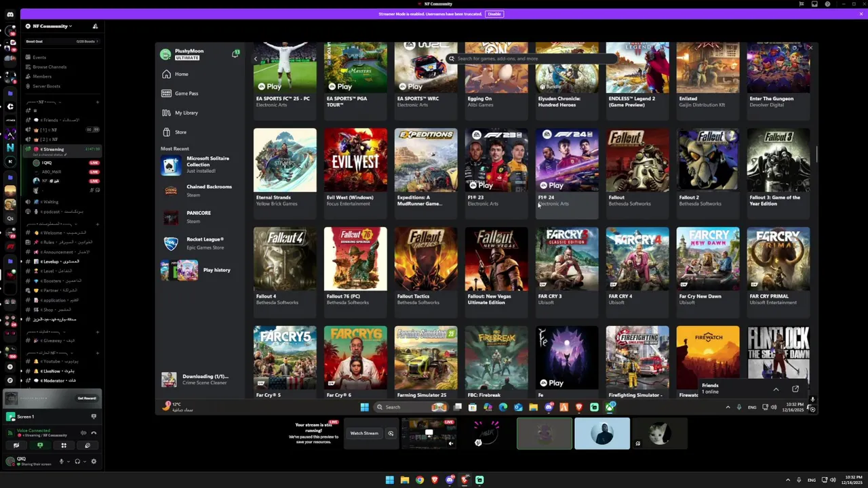Click the Get Reward button
This screenshot has height=488, width=868.
click(87, 399)
